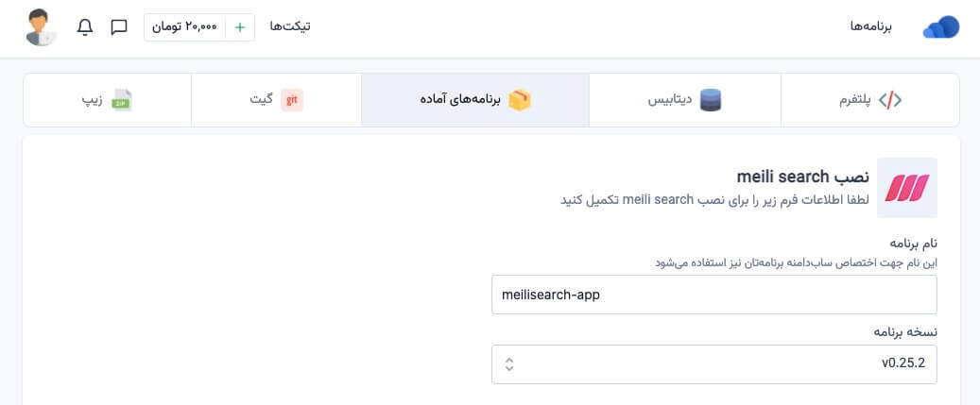Open the تیکت‌ها link
This screenshot has width=980, height=405.
(x=290, y=26)
